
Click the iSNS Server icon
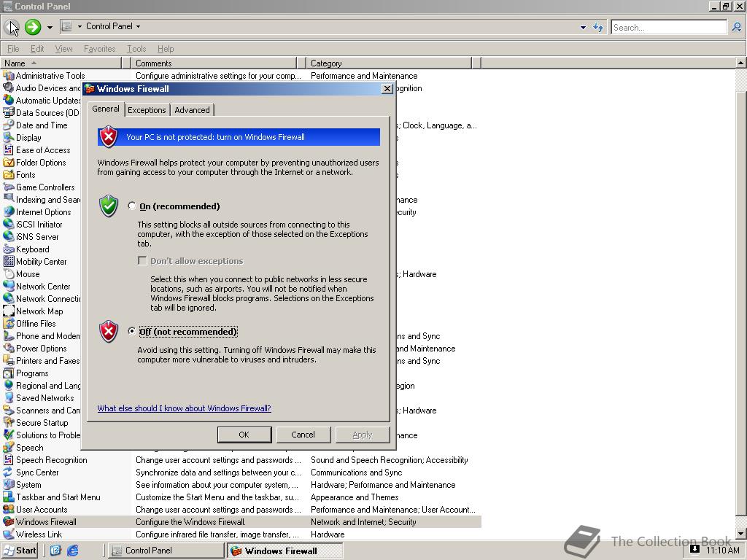pos(9,236)
